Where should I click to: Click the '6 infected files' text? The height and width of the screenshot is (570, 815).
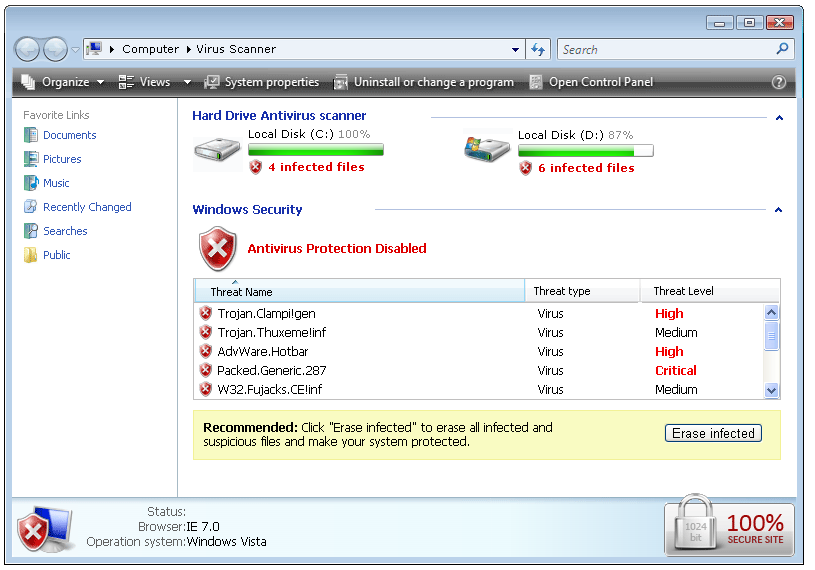[586, 168]
